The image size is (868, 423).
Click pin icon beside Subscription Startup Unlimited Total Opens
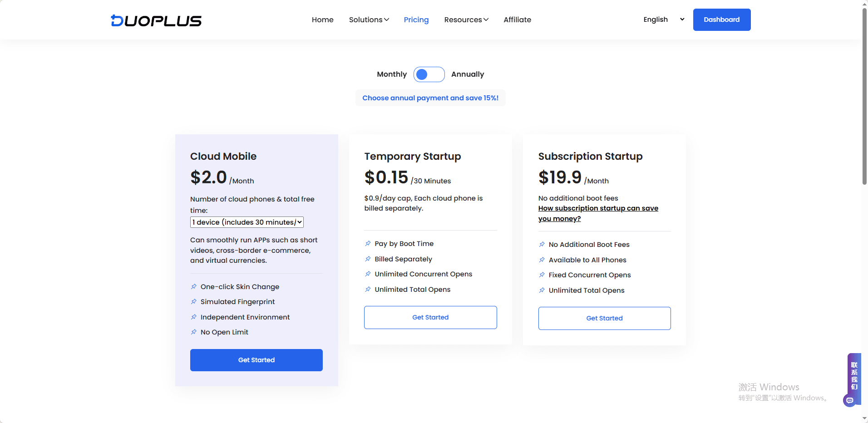(x=542, y=290)
